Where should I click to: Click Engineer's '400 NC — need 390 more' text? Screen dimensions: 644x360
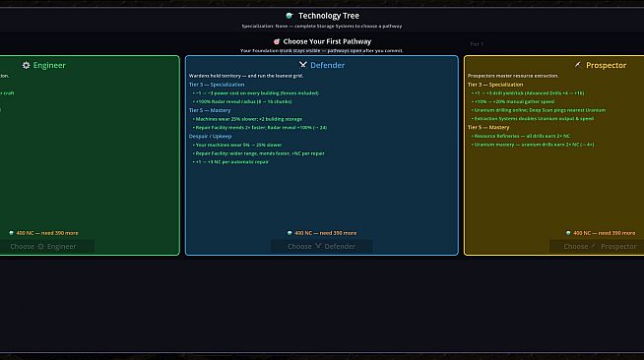click(x=47, y=233)
